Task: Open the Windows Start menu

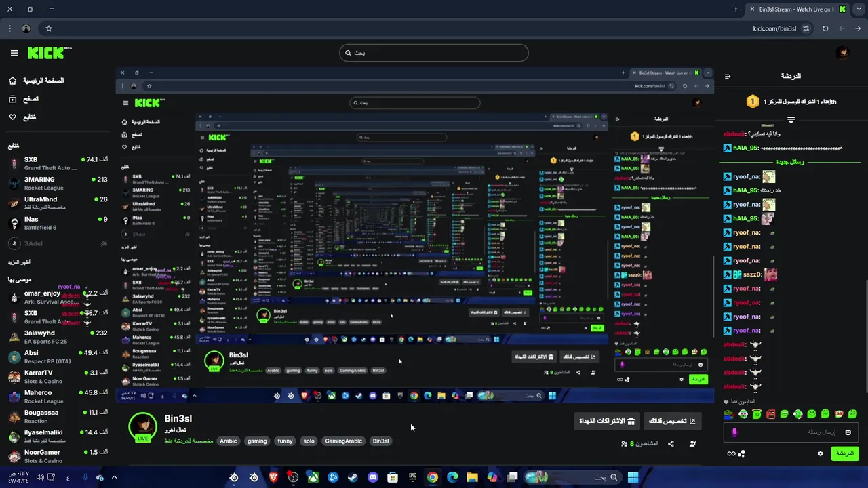Action: pos(633,477)
